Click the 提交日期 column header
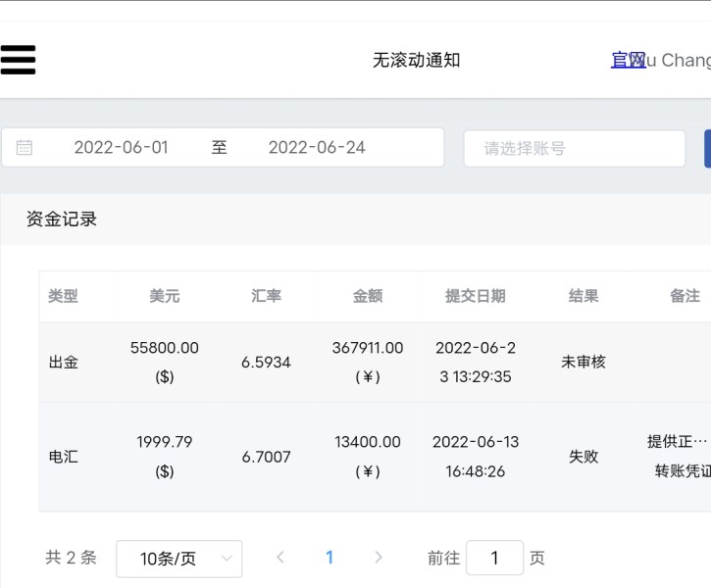Image resolution: width=711 pixels, height=588 pixels. [x=476, y=296]
